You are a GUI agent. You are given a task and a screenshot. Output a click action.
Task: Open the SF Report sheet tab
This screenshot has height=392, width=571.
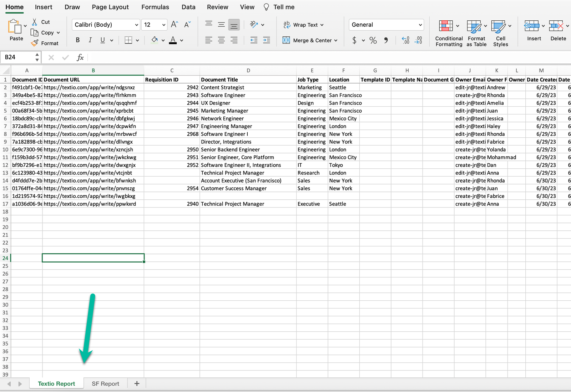tap(105, 383)
